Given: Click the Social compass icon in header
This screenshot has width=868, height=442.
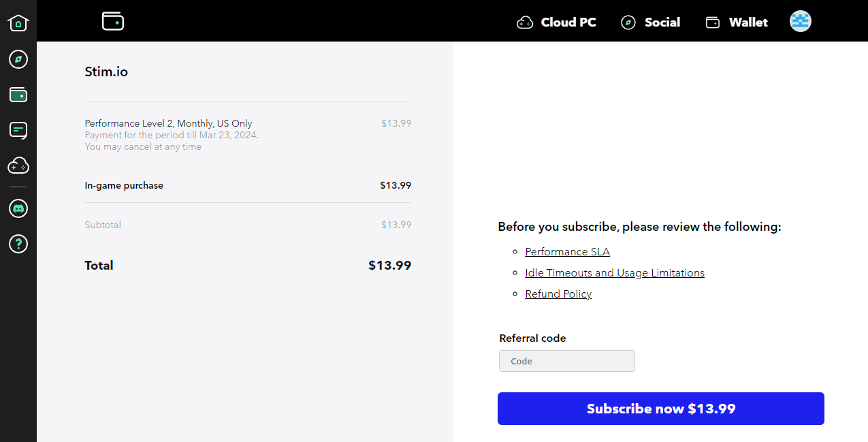Looking at the screenshot, I should pos(628,22).
